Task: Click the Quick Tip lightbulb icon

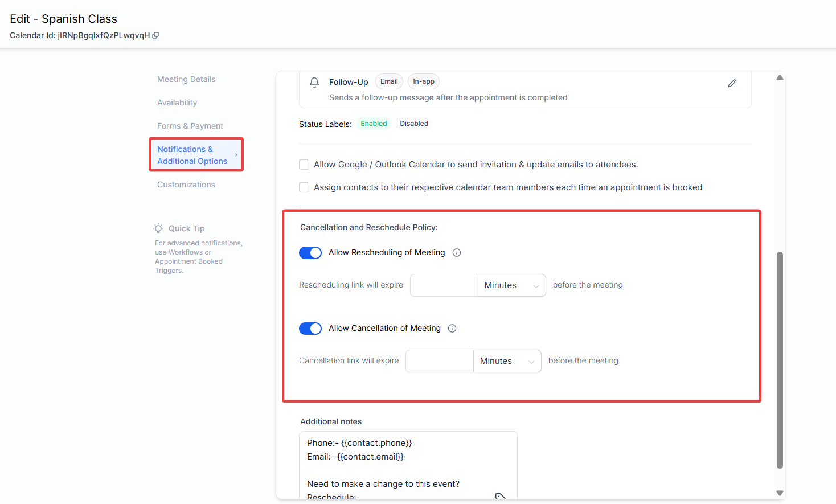Action: 158,228
